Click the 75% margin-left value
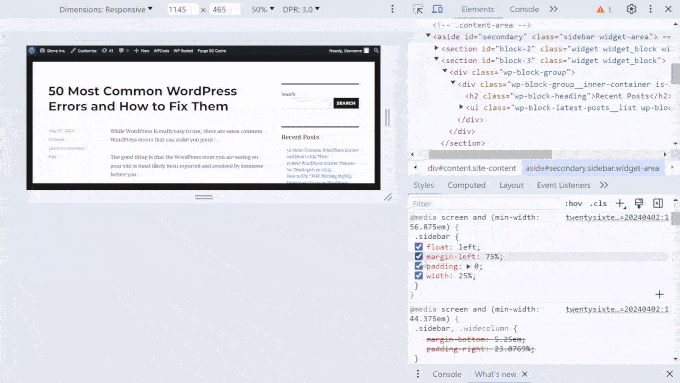 pyautogui.click(x=493, y=257)
